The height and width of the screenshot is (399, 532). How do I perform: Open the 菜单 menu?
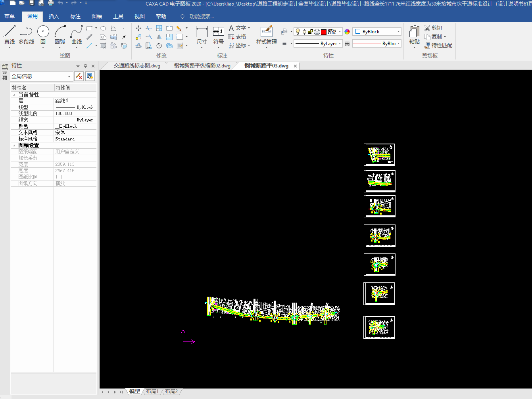click(10, 16)
